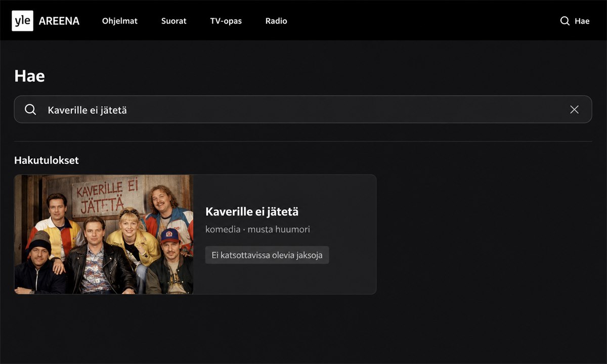Click the komedia · musta huumori genre text
Image resolution: width=607 pixels, height=364 pixels.
point(257,230)
